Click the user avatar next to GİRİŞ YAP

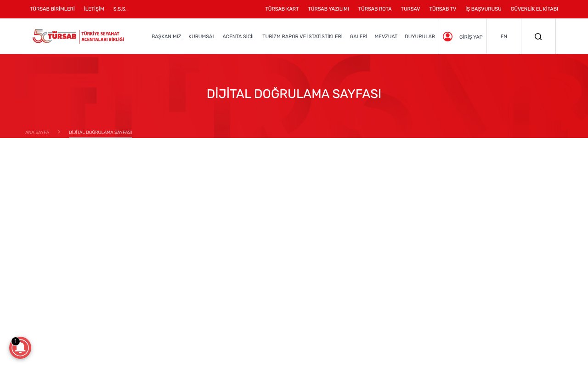pyautogui.click(x=447, y=36)
